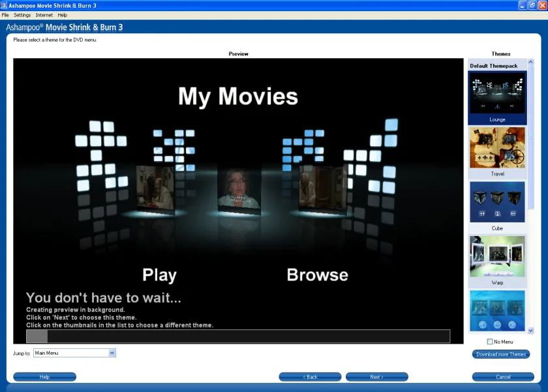Screen dimensions: 548x392
Task: Click the left movie thumbnail in preview
Action: pyautogui.click(x=155, y=188)
